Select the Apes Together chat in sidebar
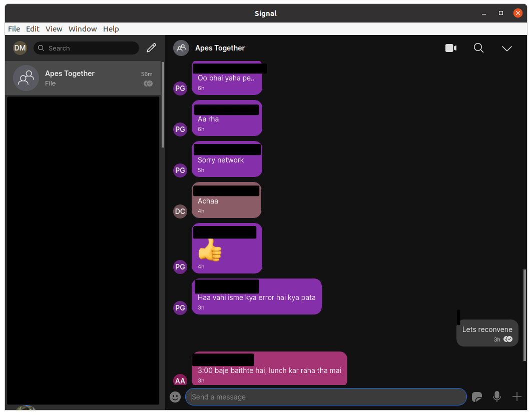Image resolution: width=532 pixels, height=415 pixels. coord(83,78)
